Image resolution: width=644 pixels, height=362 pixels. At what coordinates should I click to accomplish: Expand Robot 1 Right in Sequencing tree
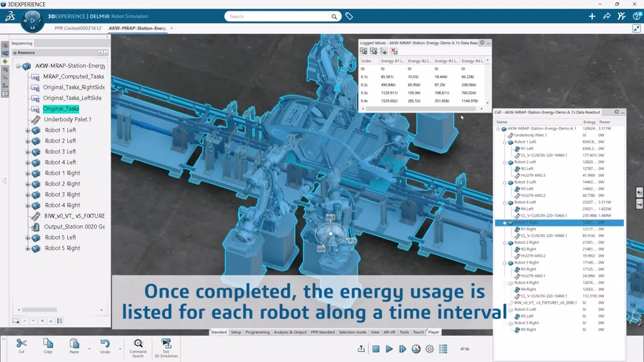[28, 173]
